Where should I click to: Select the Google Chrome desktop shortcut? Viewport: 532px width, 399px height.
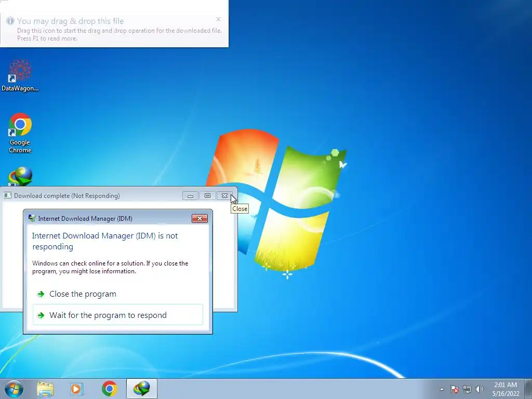[x=20, y=133]
